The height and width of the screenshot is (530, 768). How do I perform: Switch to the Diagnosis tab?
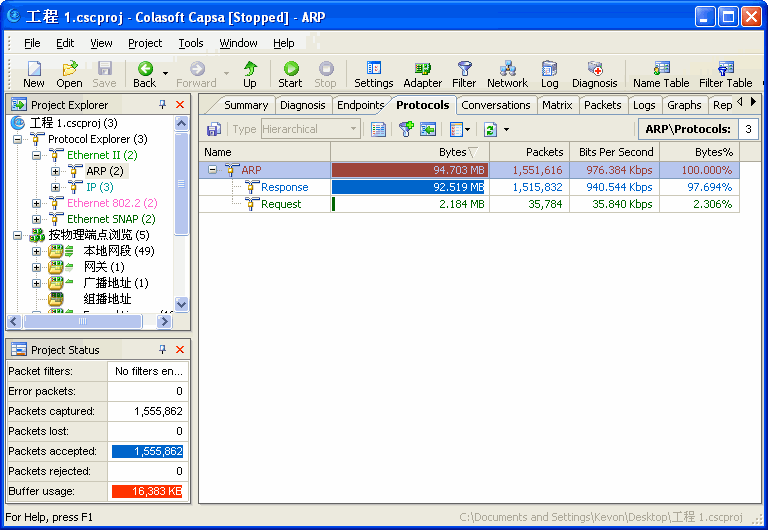pyautogui.click(x=302, y=105)
